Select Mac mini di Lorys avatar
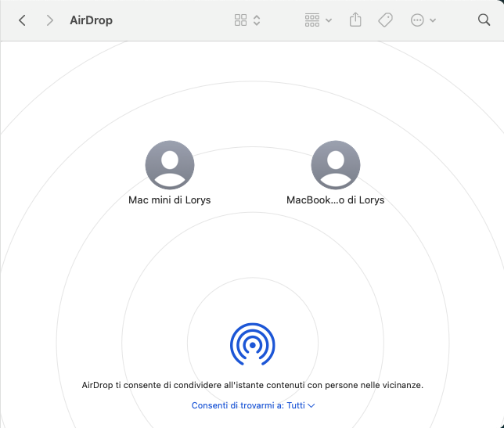Viewport: 504px width, 428px height. [170, 165]
